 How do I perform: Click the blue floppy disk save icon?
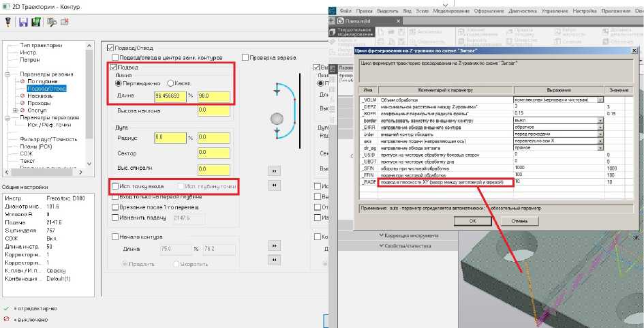[22, 23]
